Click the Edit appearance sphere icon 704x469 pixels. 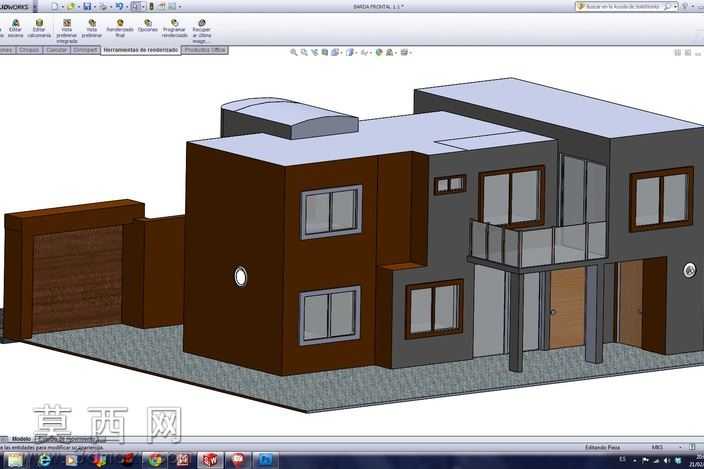(x=379, y=53)
